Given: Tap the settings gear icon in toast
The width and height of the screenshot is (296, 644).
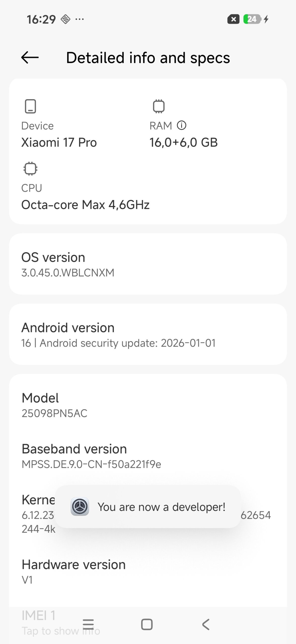Looking at the screenshot, I should coord(80,507).
